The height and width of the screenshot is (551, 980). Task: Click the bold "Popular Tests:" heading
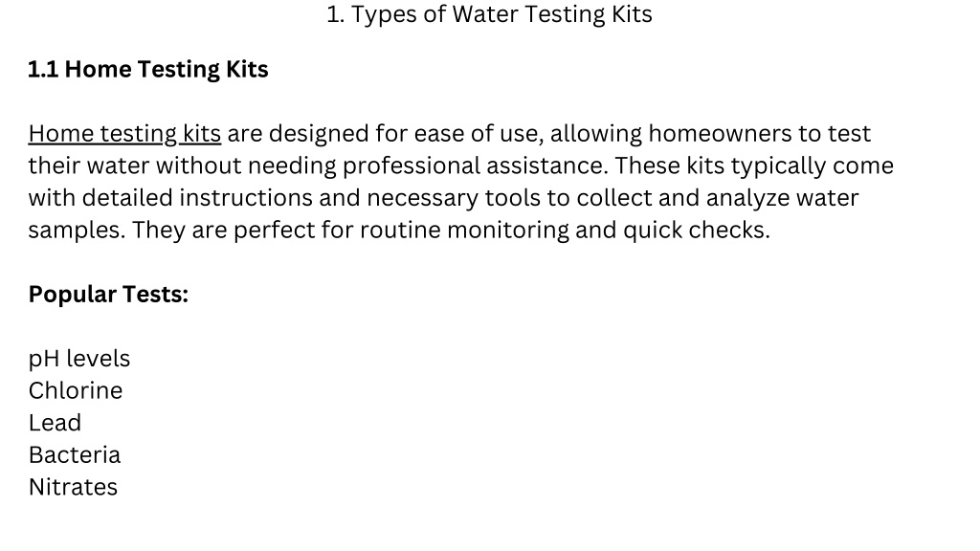click(x=108, y=295)
